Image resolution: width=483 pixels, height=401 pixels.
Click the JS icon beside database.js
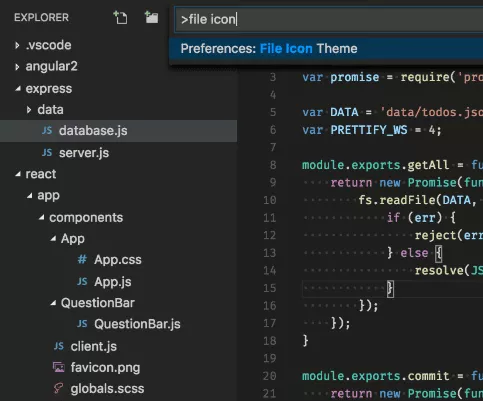pyautogui.click(x=47, y=130)
